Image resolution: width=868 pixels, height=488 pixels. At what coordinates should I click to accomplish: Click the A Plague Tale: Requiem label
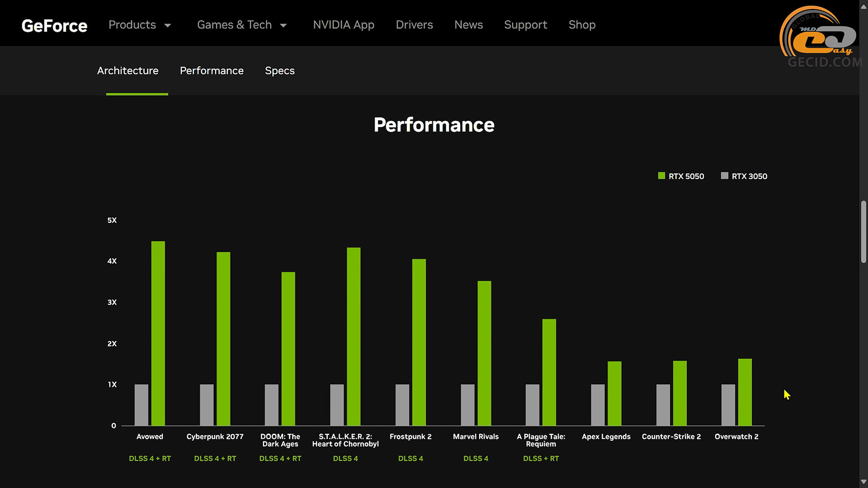(541, 440)
